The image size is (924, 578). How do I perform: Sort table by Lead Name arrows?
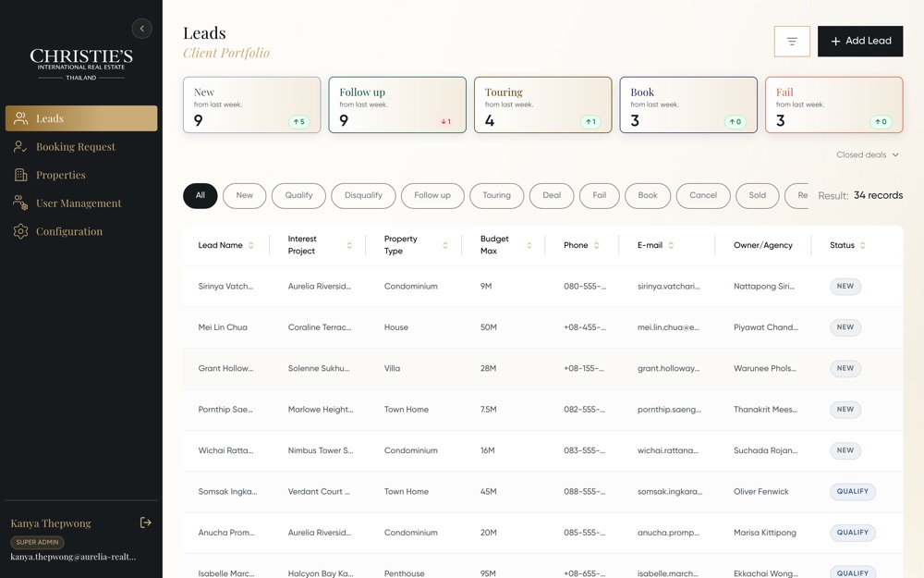pyautogui.click(x=251, y=245)
